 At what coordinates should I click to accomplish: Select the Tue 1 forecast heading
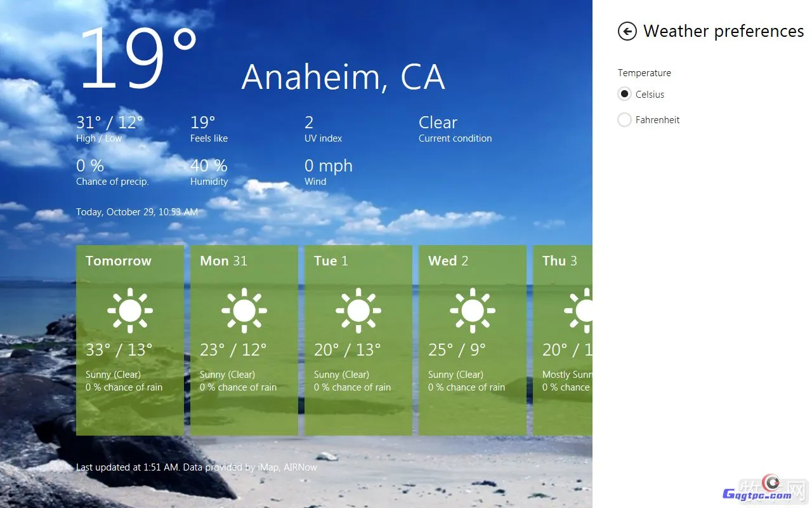pos(331,261)
